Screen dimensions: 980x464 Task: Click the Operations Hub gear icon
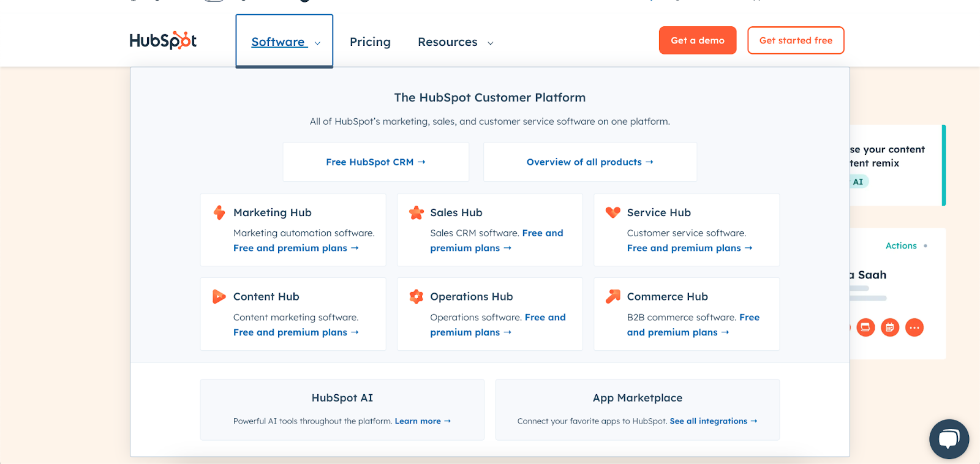417,296
